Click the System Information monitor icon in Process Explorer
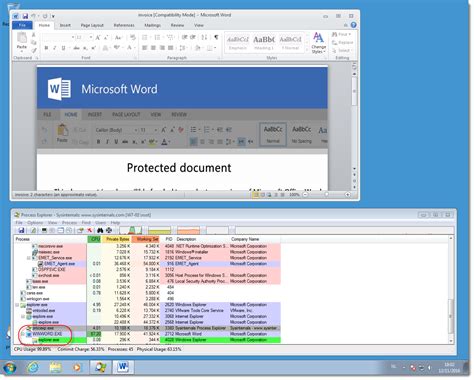The height and width of the screenshot is (380, 474). pyautogui.click(x=44, y=230)
